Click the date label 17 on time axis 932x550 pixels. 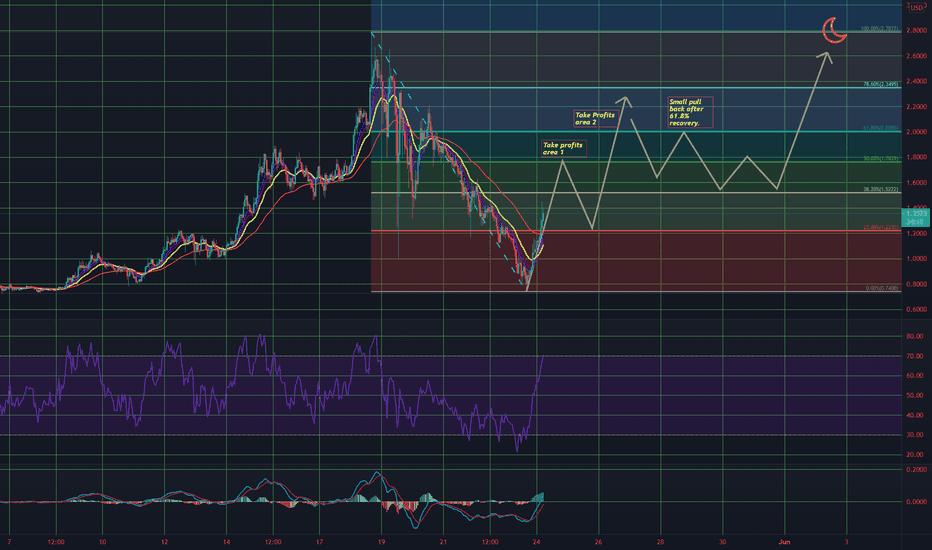(x=319, y=542)
